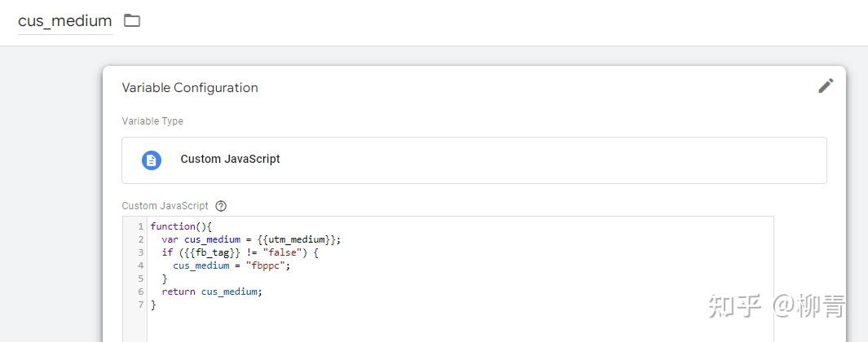Select the Custom JavaScript variable type row
Screen dimensions: 868x342
click(x=474, y=160)
